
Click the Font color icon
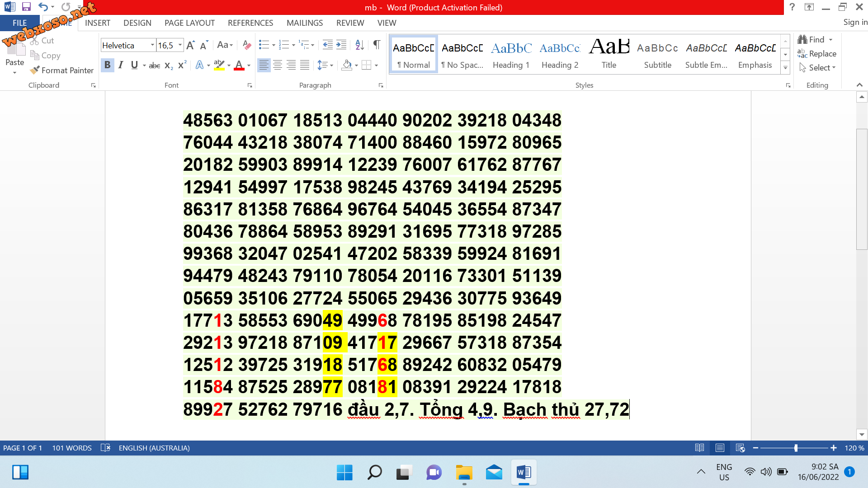[238, 65]
